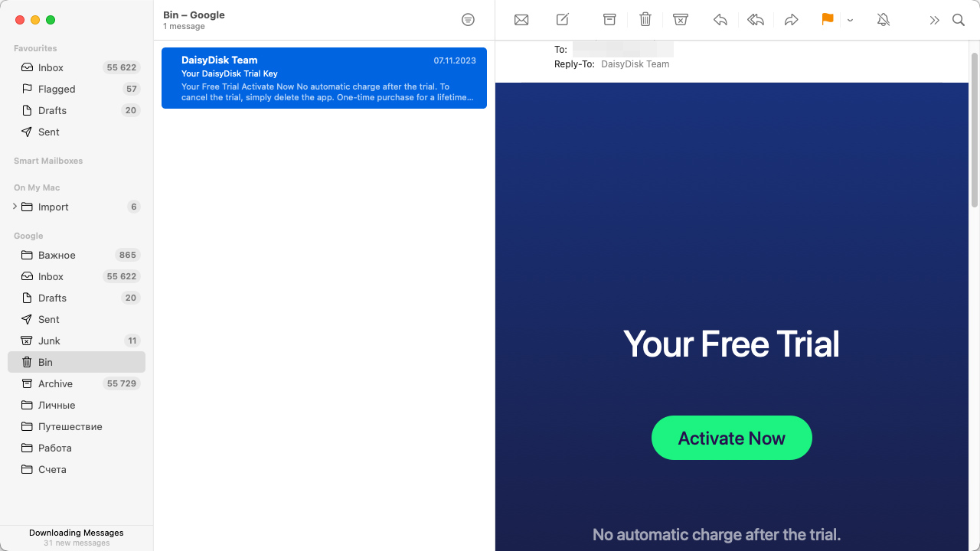Flag the DaisyDisk message with the orange flag
The height and width of the screenshot is (551, 980).
coord(827,20)
